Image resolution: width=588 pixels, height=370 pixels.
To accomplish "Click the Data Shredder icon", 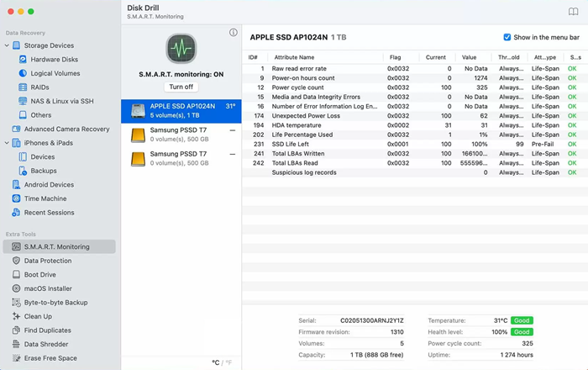I will [16, 344].
